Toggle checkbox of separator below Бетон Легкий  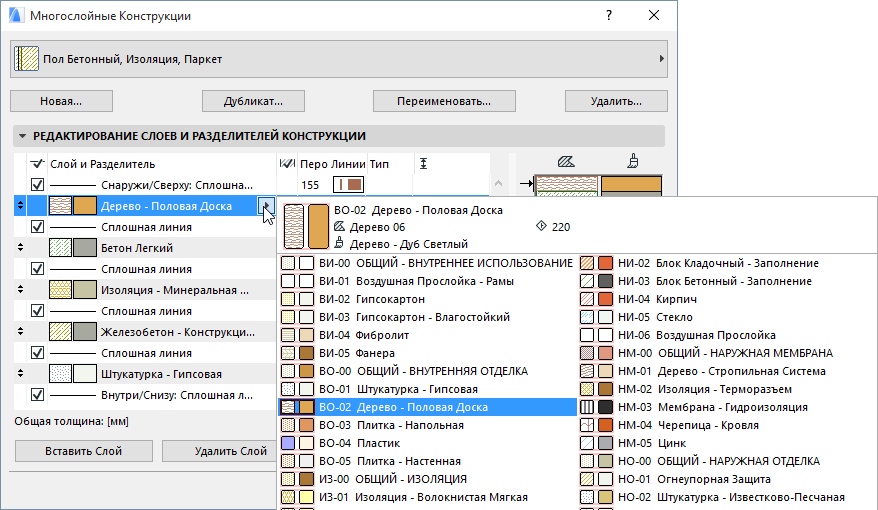point(37,269)
